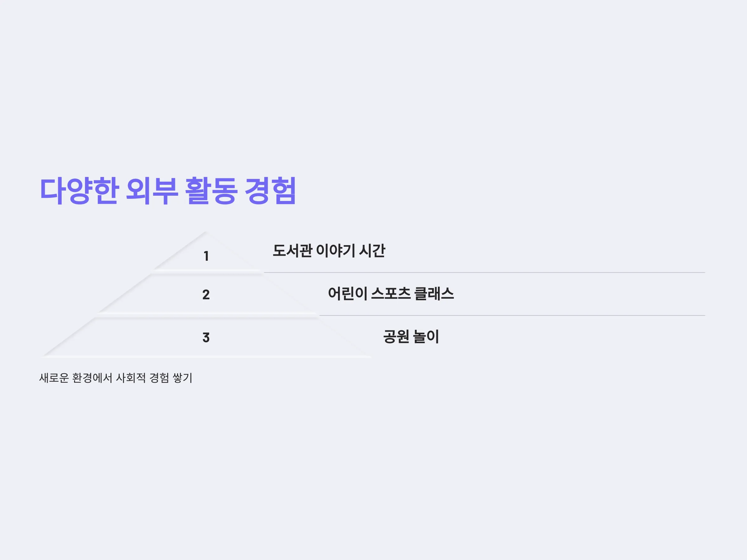Select the divider line above 공원 놀이
This screenshot has height=560, width=747.
click(x=512, y=315)
